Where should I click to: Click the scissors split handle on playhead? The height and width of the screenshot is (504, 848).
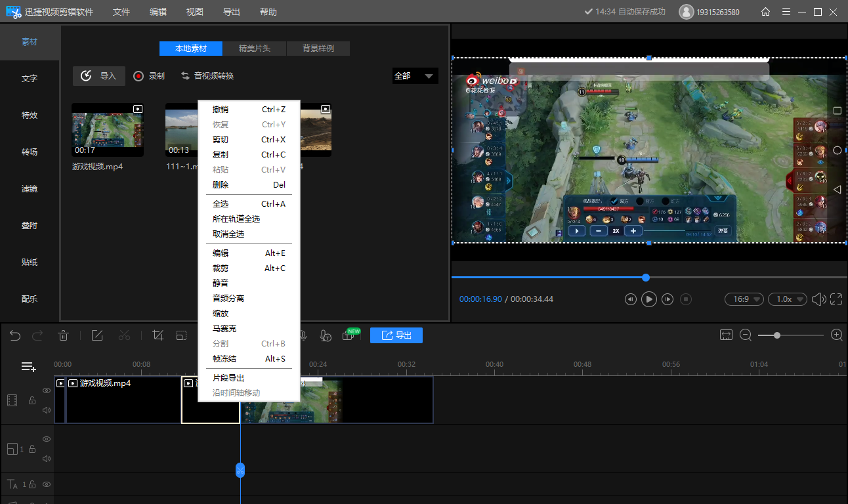(240, 470)
